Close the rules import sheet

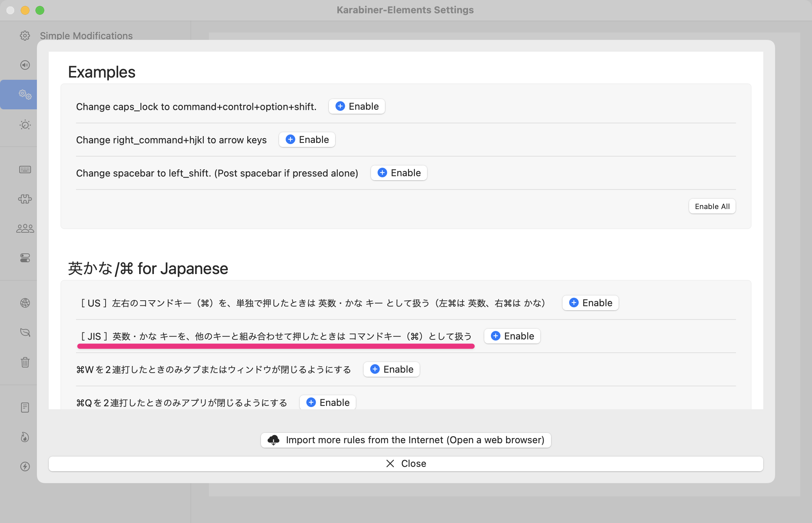pyautogui.click(x=406, y=464)
